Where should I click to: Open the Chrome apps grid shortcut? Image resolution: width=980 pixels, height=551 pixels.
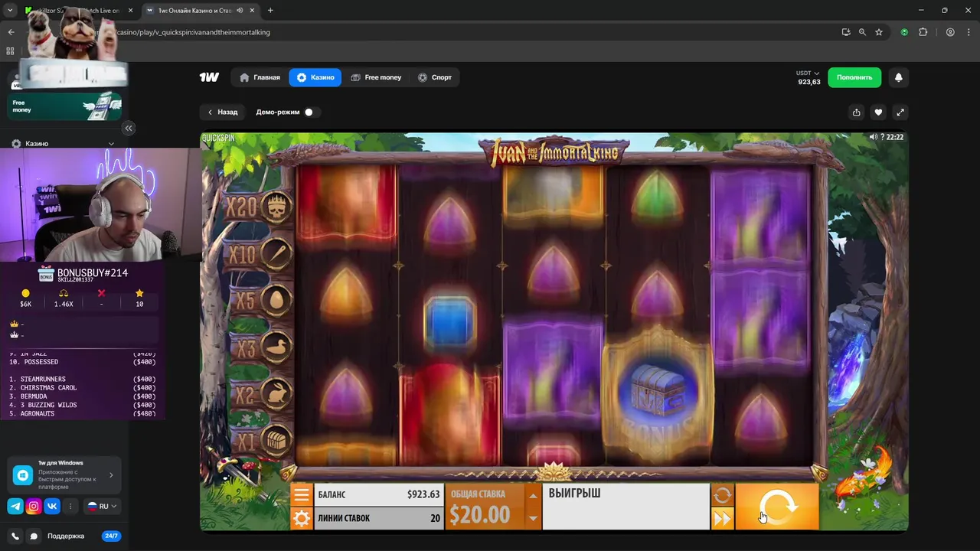pyautogui.click(x=10, y=51)
